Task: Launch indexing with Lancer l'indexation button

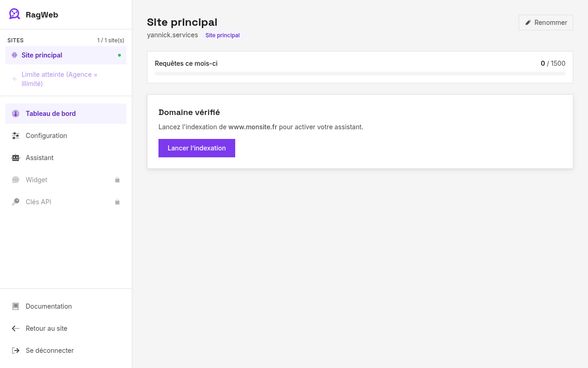Action: [197, 148]
